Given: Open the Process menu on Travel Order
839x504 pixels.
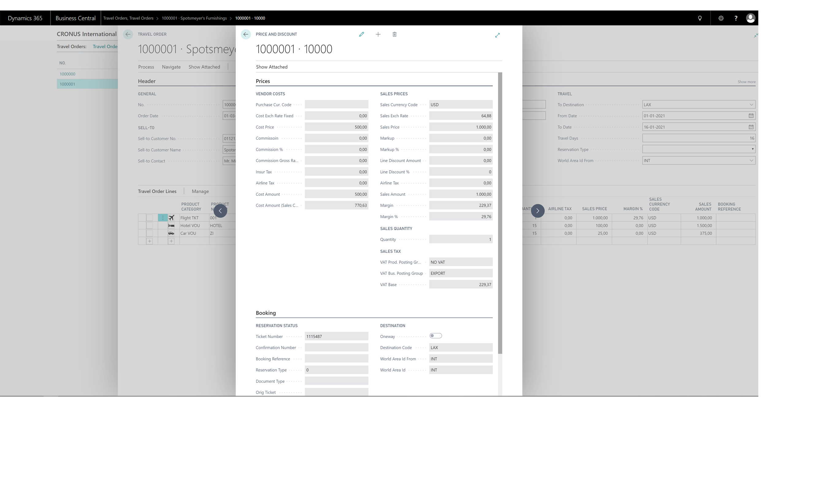Looking at the screenshot, I should [146, 67].
